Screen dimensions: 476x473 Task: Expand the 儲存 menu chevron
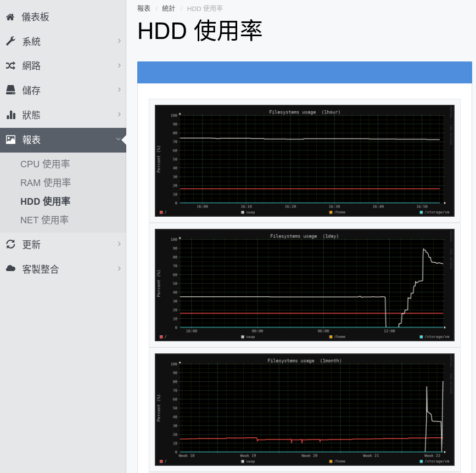[x=119, y=89]
